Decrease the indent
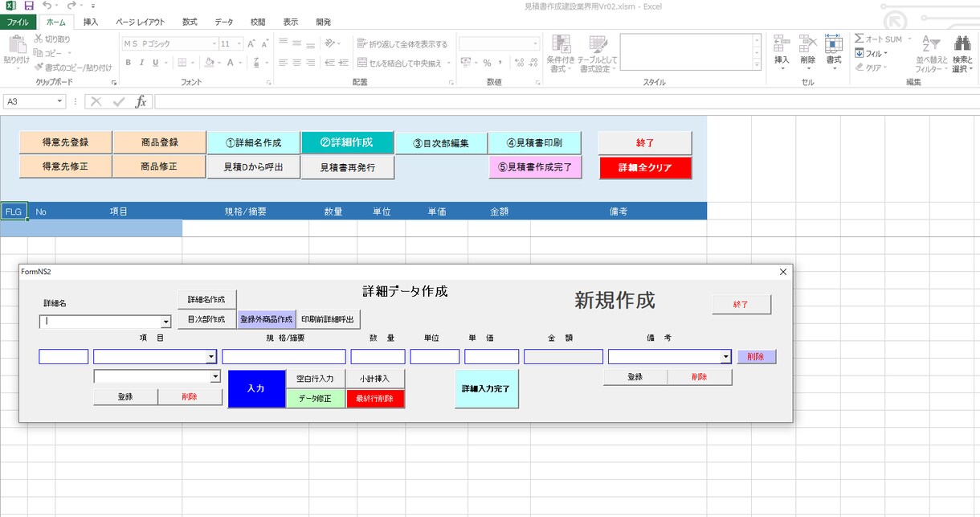Screen dimensions: 980x517 point(329,62)
